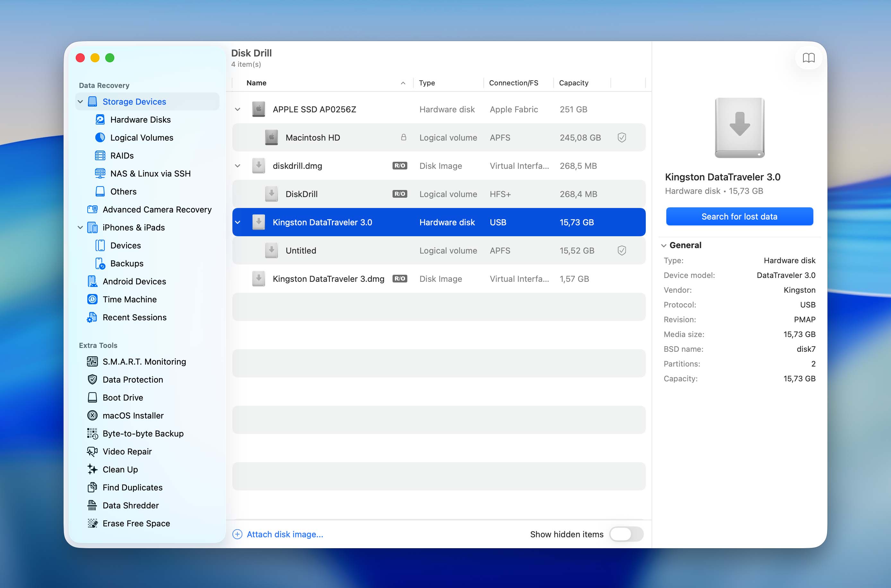Select the Storage Devices label

pos(134,102)
